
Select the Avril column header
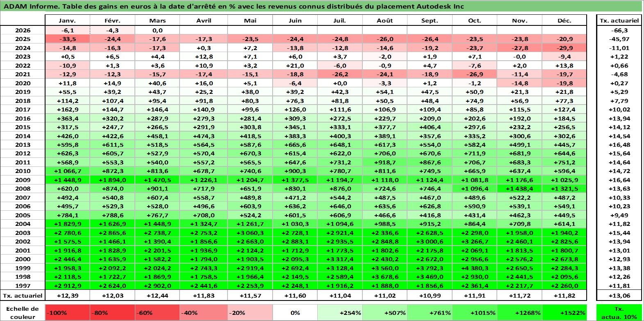(204, 20)
